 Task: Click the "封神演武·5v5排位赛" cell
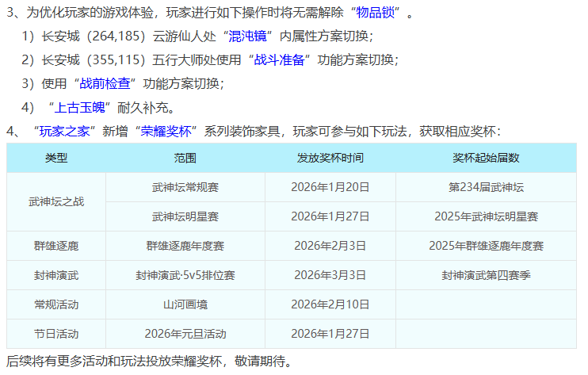click(x=185, y=275)
